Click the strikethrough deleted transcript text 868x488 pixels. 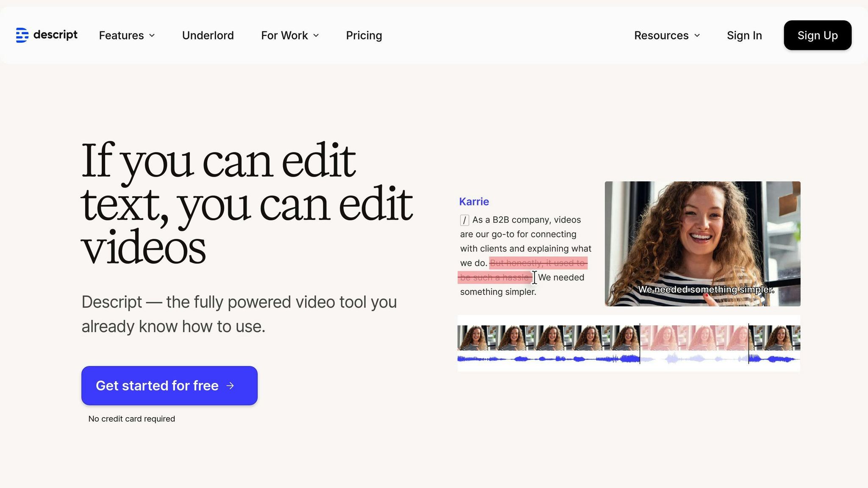click(x=538, y=263)
